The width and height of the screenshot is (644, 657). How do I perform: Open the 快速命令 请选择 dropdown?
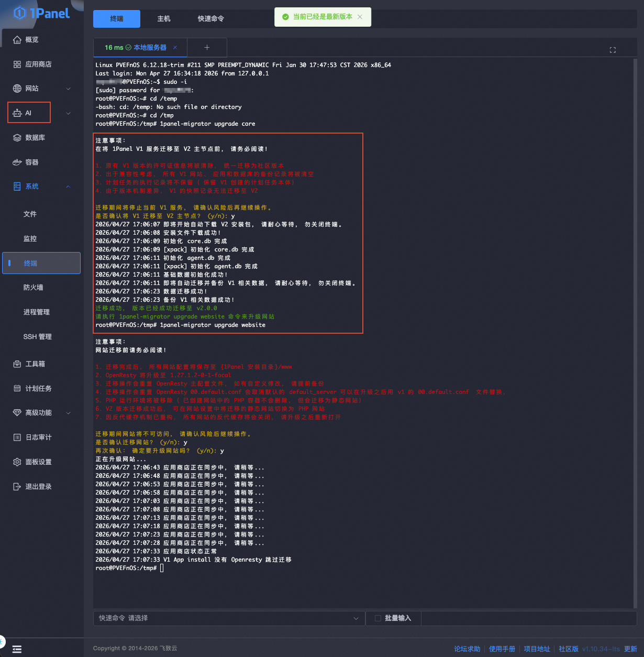[229, 618]
